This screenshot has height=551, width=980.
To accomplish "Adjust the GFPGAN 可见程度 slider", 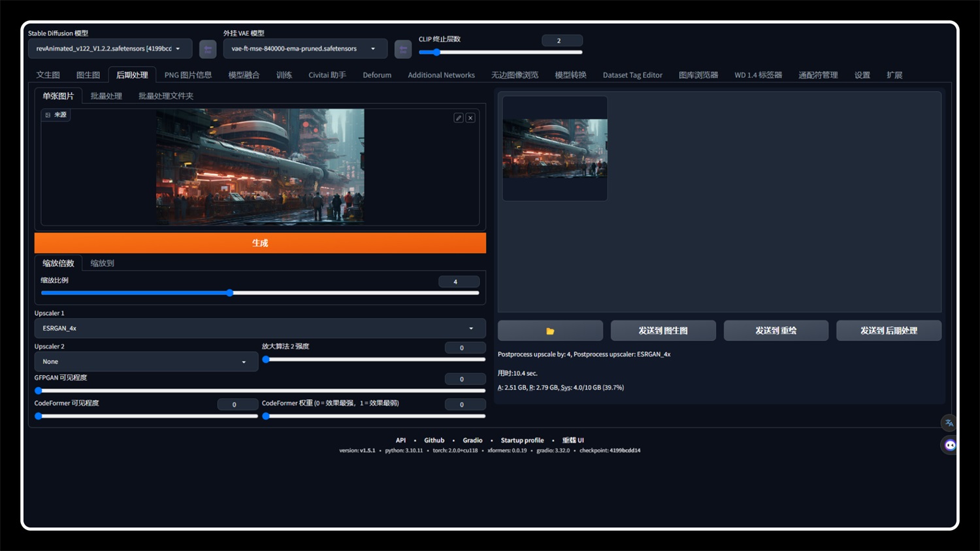I will point(260,391).
